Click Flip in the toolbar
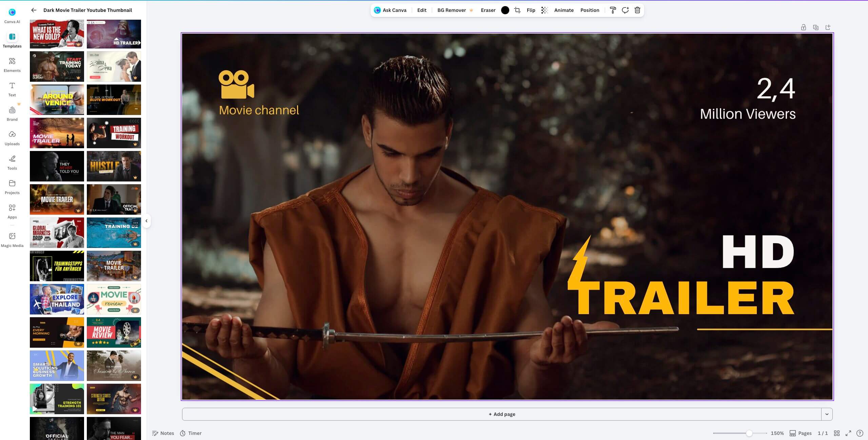 coord(531,10)
